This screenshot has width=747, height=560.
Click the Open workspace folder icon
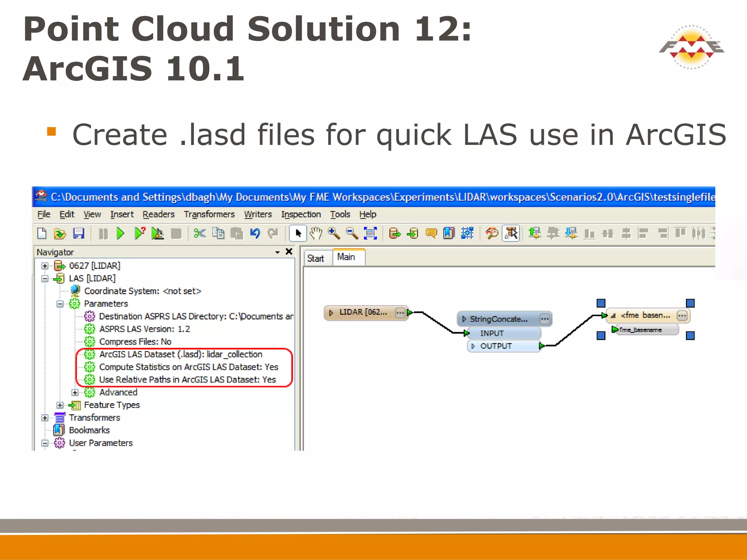[x=60, y=233]
